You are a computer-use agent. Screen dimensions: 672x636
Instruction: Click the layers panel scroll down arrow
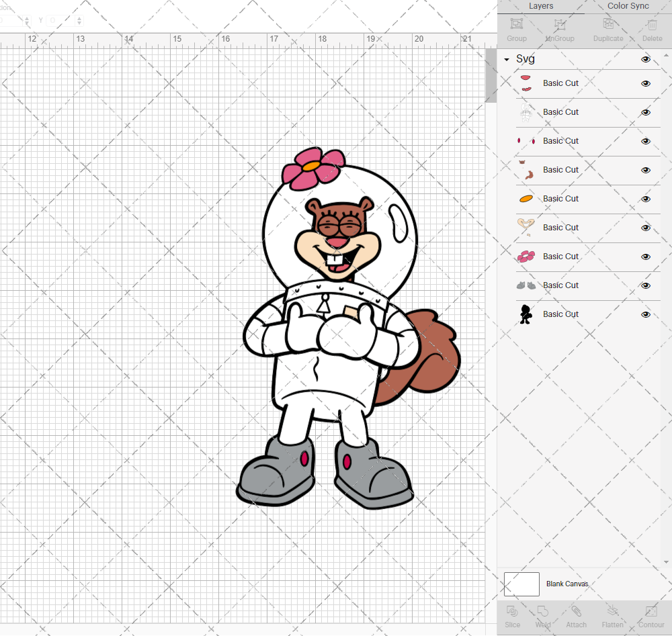pyautogui.click(x=665, y=562)
